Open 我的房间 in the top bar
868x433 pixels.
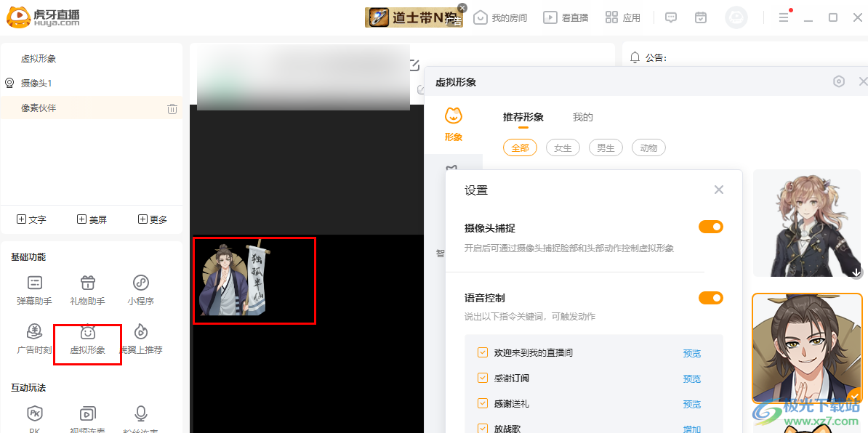click(500, 17)
